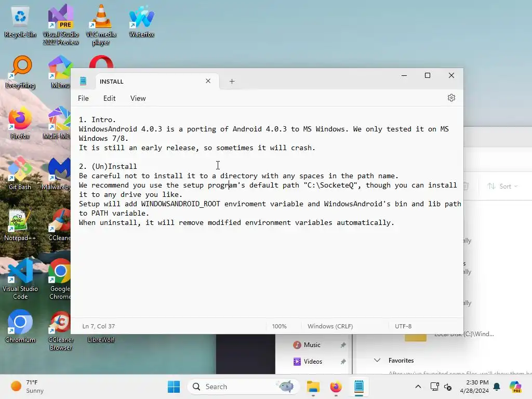The height and width of the screenshot is (399, 532).
Task: Click the line "It is still an early release"
Action: click(197, 148)
